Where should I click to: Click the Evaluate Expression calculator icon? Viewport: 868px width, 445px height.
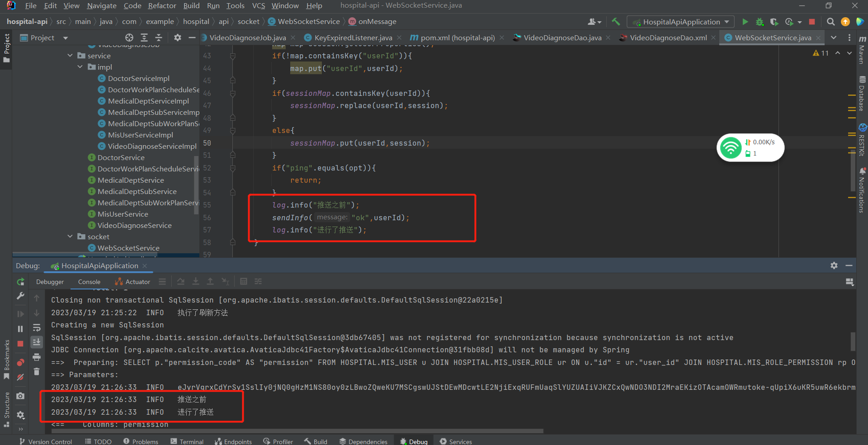point(244,281)
